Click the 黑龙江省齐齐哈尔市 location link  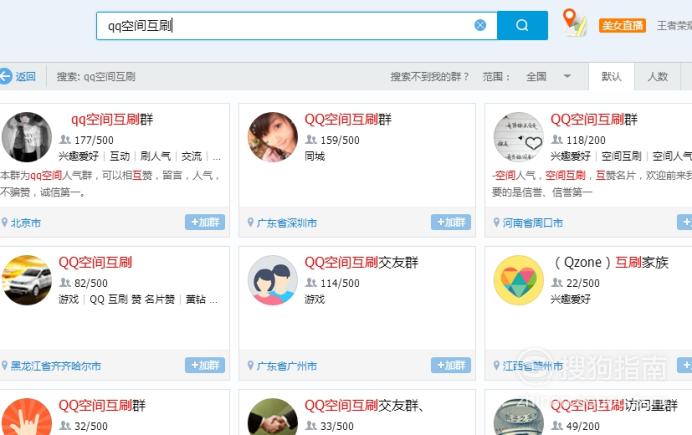point(56,366)
